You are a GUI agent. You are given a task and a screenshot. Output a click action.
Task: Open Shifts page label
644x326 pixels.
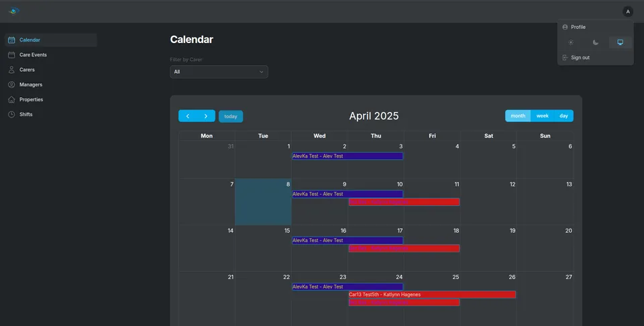(26, 114)
